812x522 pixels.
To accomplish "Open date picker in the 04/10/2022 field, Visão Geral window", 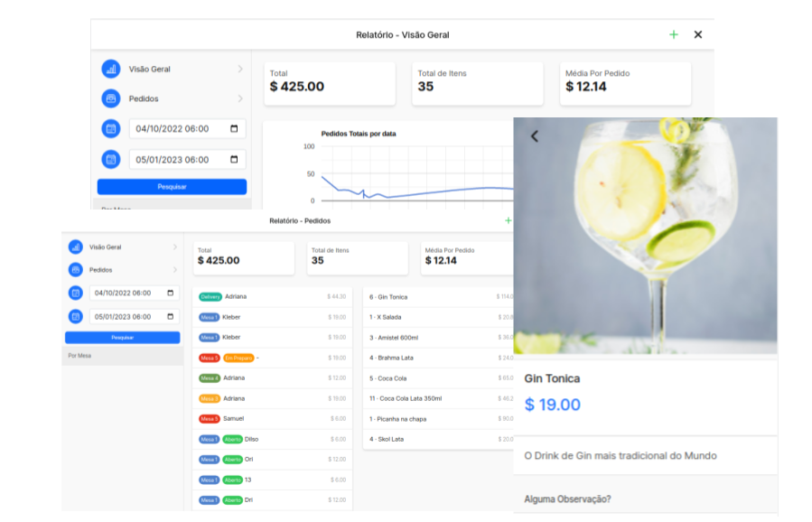I will click(234, 128).
